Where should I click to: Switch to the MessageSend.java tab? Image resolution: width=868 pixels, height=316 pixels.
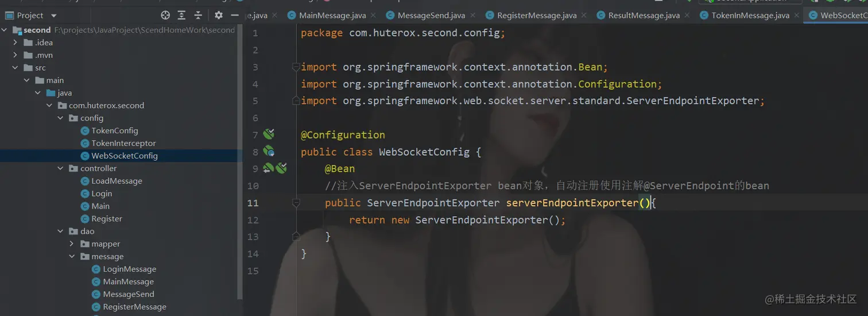(x=431, y=16)
